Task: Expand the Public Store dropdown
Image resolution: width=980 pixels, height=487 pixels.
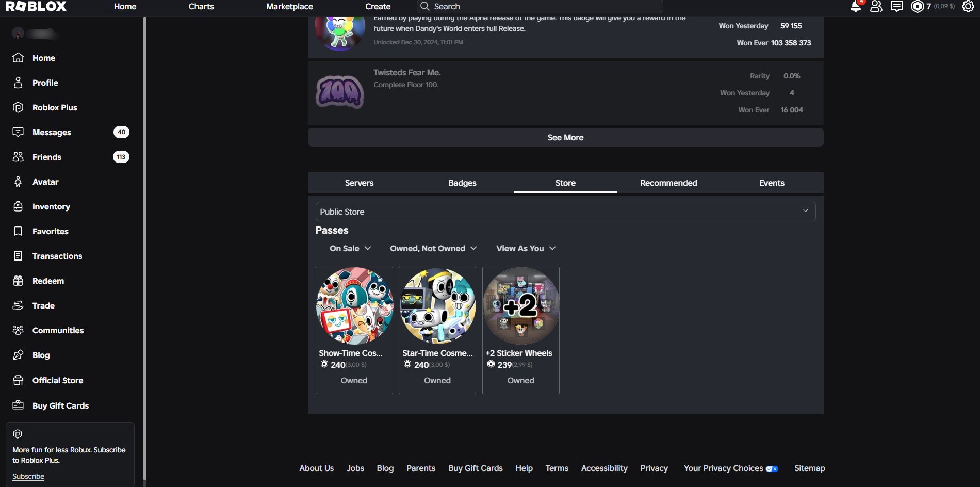Action: [565, 212]
